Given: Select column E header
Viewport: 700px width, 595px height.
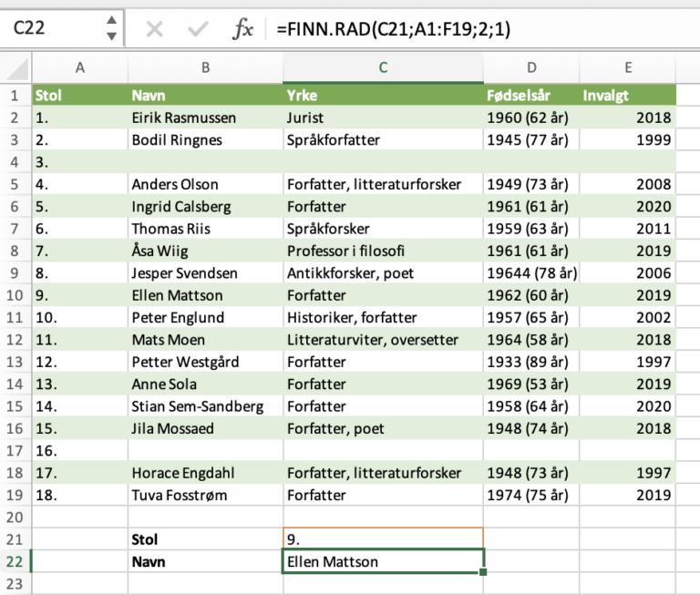Looking at the screenshot, I should point(628,67).
